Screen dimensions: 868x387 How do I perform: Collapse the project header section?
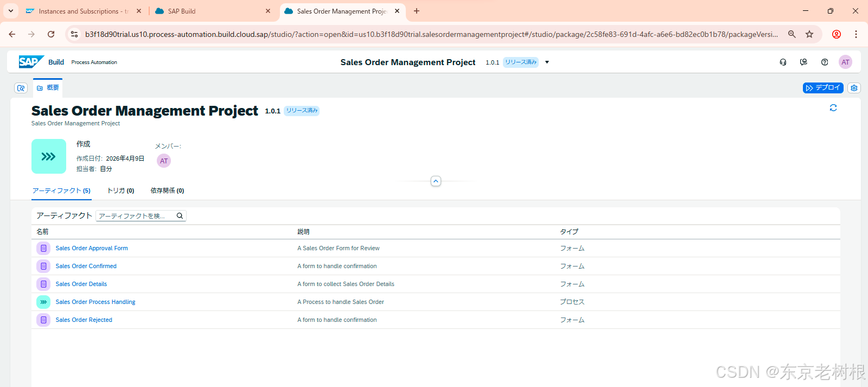point(436,181)
